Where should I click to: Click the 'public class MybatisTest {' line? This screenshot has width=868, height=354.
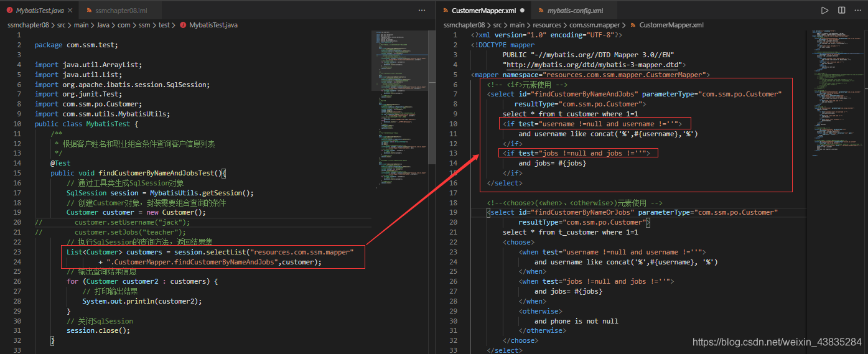(x=86, y=124)
